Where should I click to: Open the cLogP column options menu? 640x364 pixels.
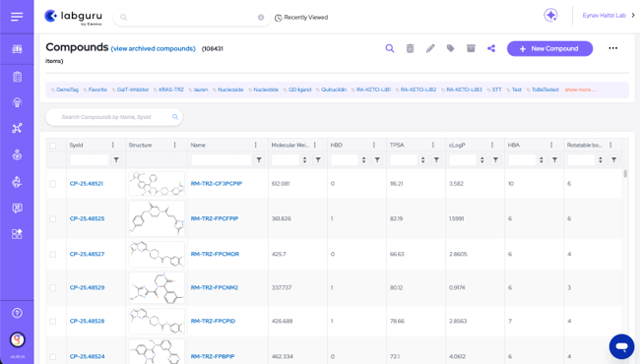(x=492, y=146)
